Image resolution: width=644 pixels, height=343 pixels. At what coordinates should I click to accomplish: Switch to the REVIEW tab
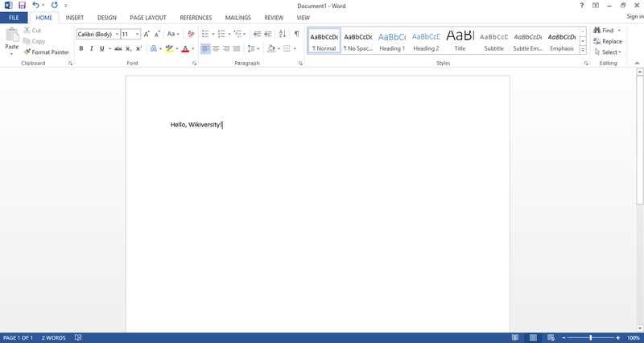click(x=274, y=17)
